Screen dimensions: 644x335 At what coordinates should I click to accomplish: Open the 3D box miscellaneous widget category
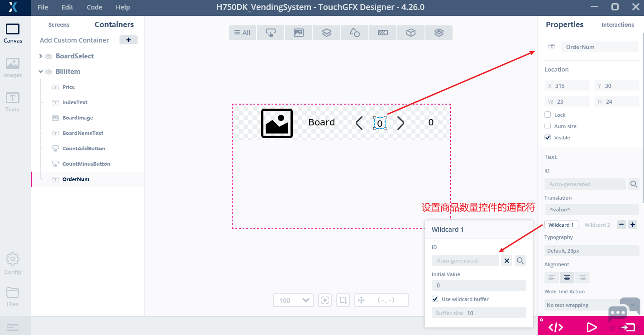411,33
